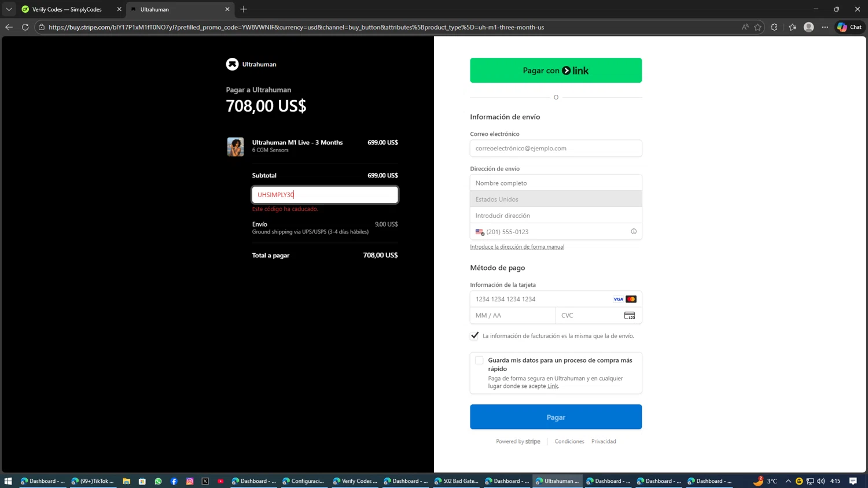This screenshot has width=868, height=488.
Task: Open the notification center icon
Action: click(853, 481)
